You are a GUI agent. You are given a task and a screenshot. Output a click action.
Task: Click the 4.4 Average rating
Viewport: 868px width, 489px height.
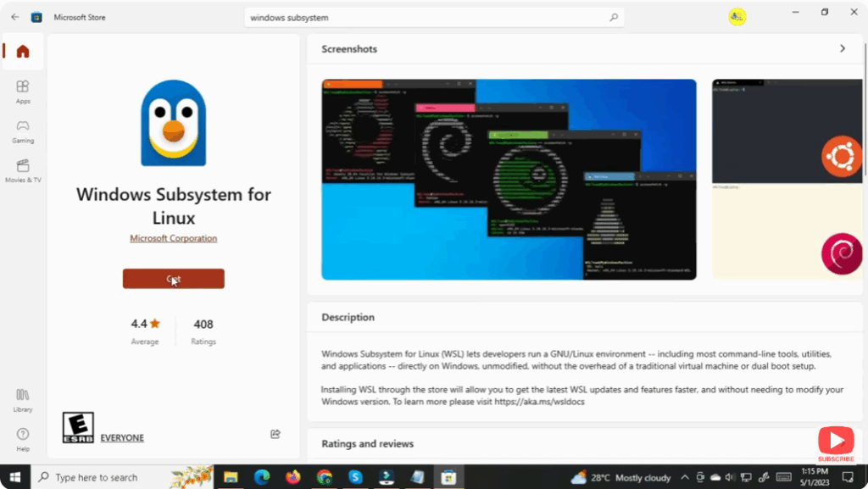(145, 331)
